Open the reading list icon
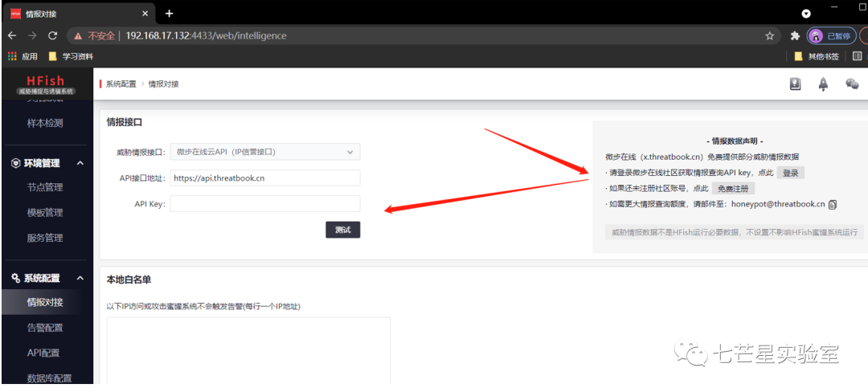Image resolution: width=868 pixels, height=392 pixels. click(x=857, y=56)
